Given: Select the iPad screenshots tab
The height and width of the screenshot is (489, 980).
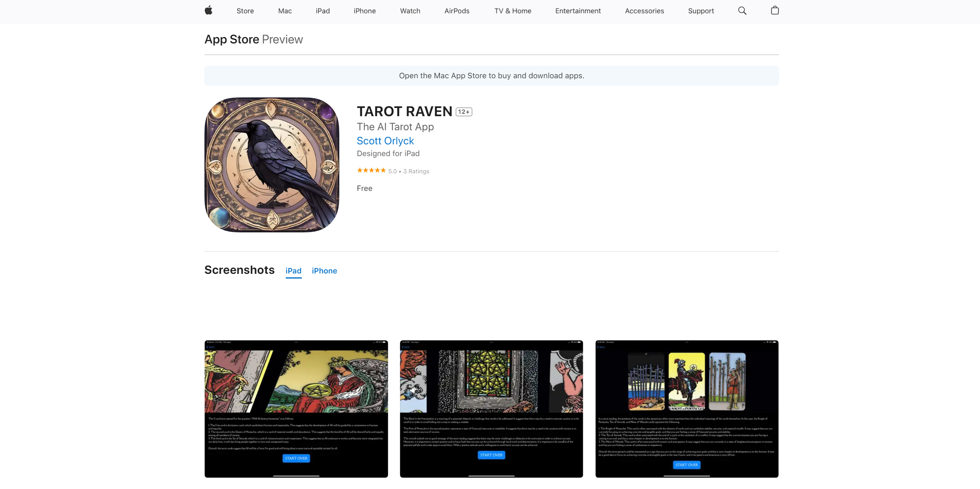Looking at the screenshot, I should tap(293, 270).
